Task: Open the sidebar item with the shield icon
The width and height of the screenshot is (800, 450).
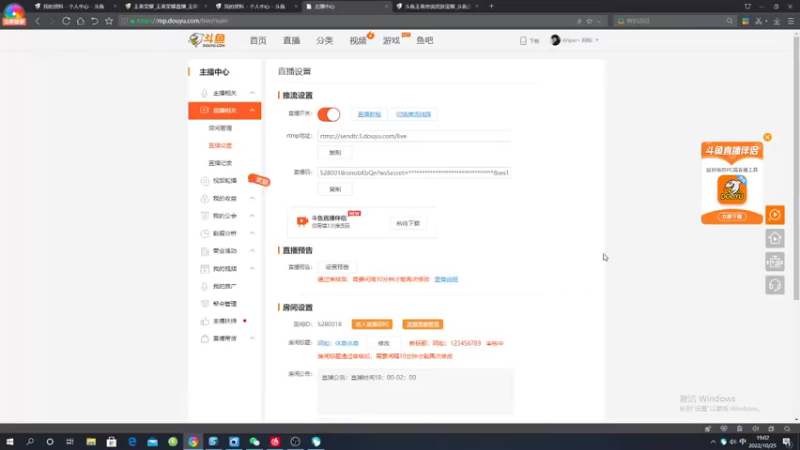Action: (224, 304)
